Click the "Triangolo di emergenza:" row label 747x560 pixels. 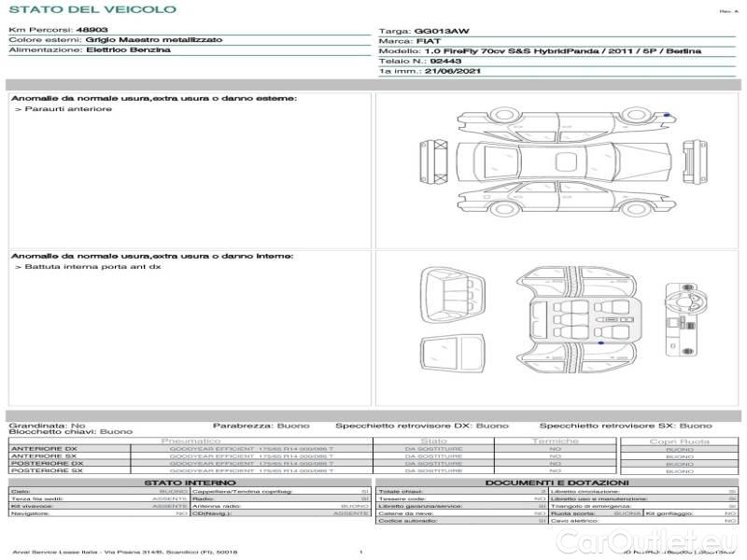tap(591, 506)
